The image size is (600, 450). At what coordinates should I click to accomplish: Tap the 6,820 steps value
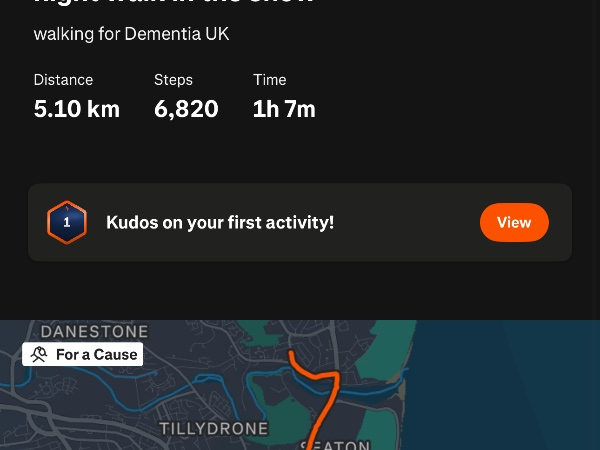click(186, 109)
